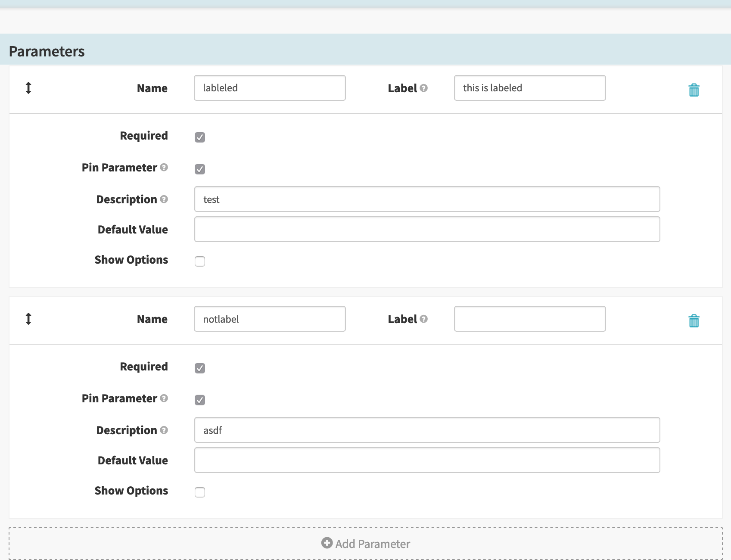Screen dimensions: 731x560
Task: Click the Name field containing 'notlabel'
Action: (270, 319)
